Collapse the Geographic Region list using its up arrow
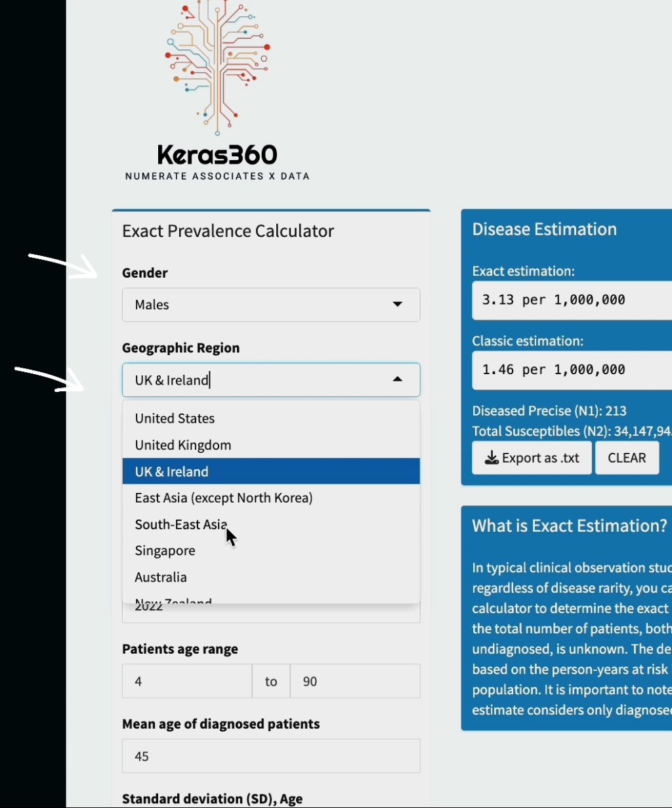This screenshot has width=672, height=808. coord(397,379)
